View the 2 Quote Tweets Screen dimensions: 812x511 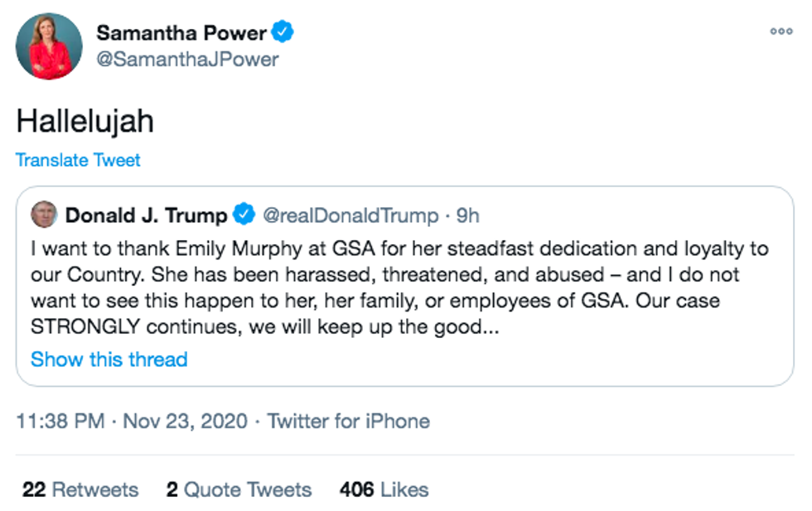pos(239,489)
